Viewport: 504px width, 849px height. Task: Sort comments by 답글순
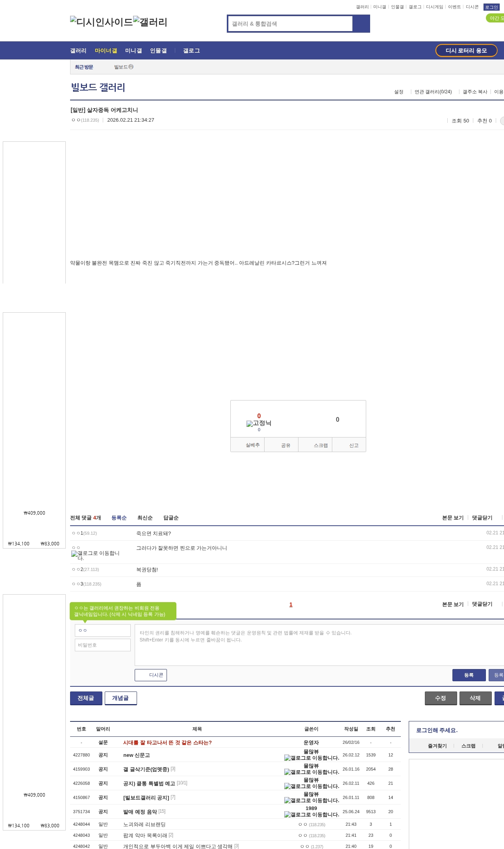tap(171, 518)
